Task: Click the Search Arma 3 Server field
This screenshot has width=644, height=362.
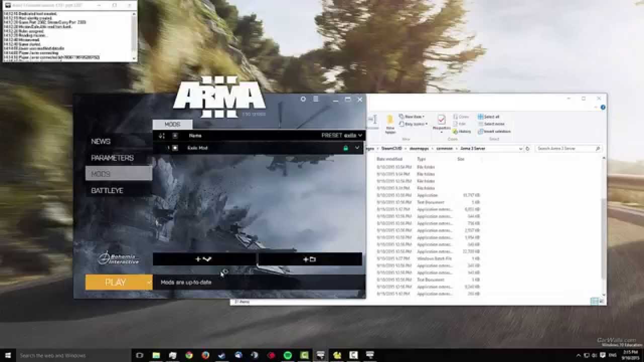Action: tap(568, 149)
